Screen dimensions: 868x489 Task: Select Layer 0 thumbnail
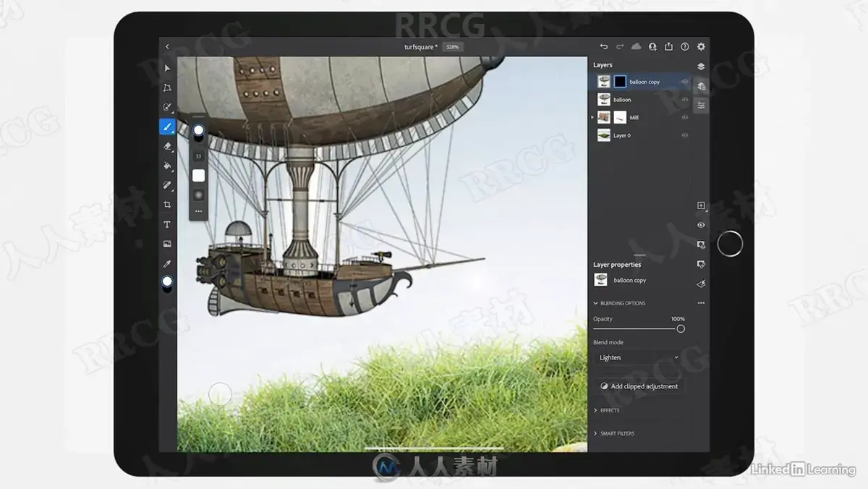click(603, 135)
